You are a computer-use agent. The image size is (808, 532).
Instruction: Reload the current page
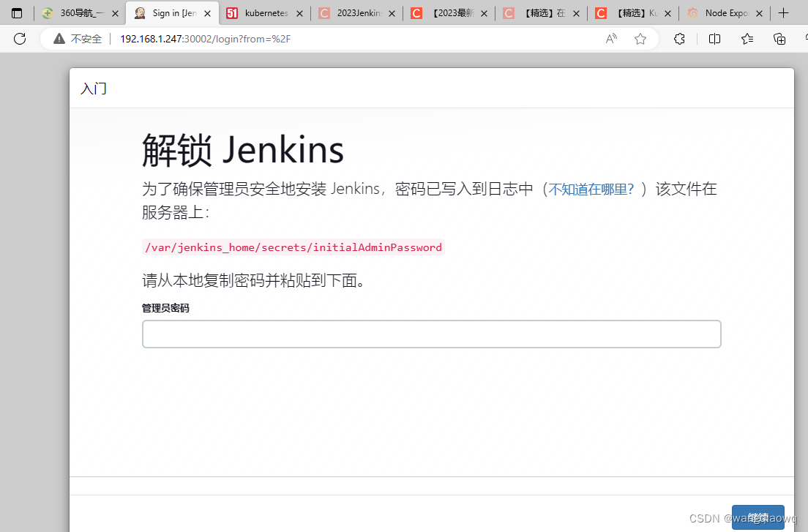pos(20,39)
